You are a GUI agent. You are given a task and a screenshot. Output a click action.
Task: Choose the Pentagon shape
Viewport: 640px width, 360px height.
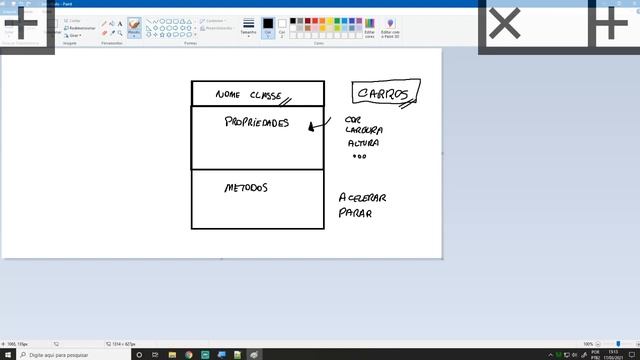tap(162, 28)
